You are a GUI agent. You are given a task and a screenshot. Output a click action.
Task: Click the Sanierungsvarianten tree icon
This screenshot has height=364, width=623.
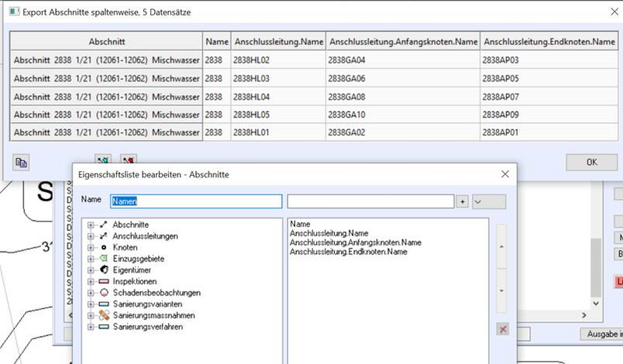104,304
